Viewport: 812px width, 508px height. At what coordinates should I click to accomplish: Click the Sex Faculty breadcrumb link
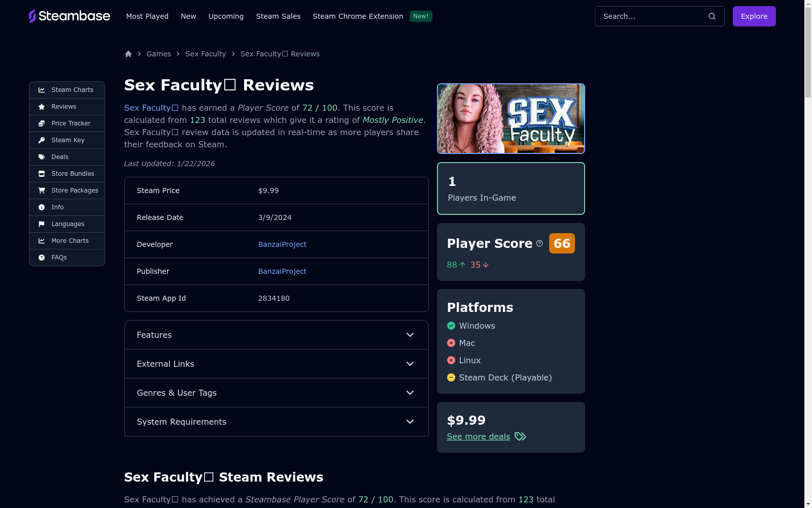tap(206, 54)
